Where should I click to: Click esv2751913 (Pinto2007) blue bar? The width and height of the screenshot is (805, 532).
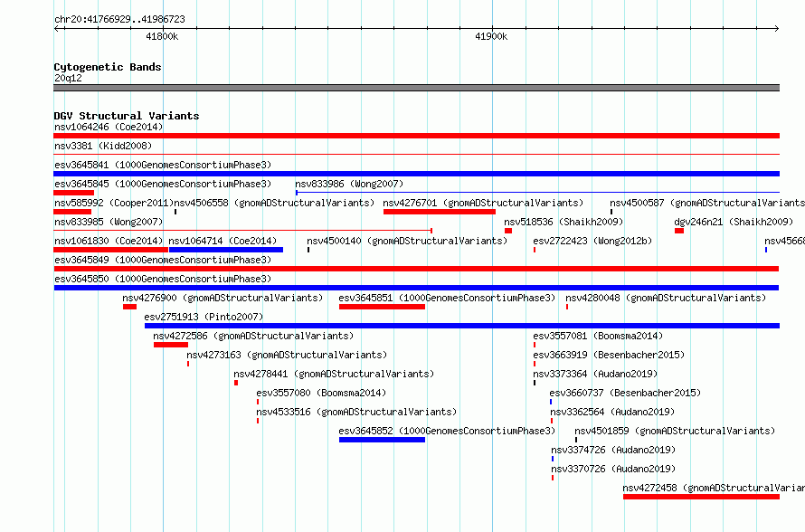[x=462, y=326]
